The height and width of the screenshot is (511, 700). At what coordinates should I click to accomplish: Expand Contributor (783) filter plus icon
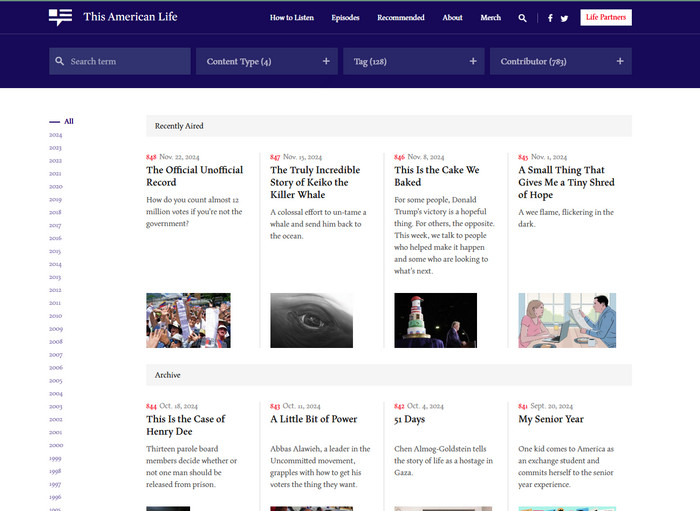click(620, 61)
